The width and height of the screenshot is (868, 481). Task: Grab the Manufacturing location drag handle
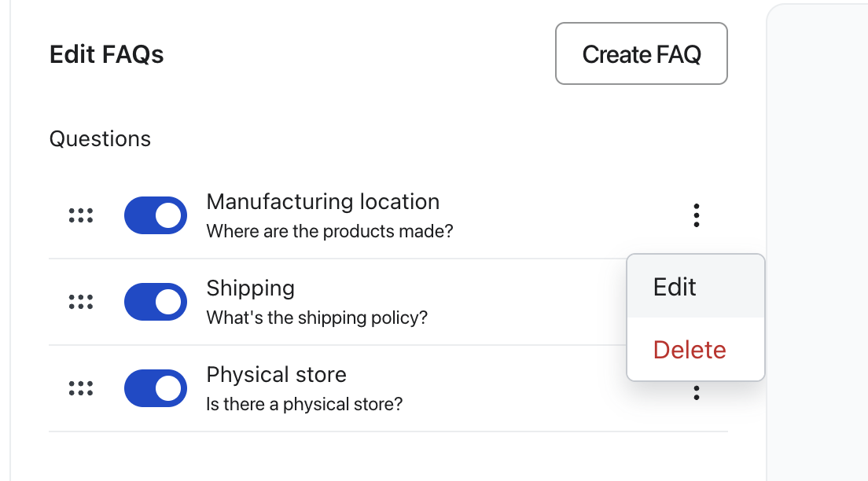click(80, 215)
